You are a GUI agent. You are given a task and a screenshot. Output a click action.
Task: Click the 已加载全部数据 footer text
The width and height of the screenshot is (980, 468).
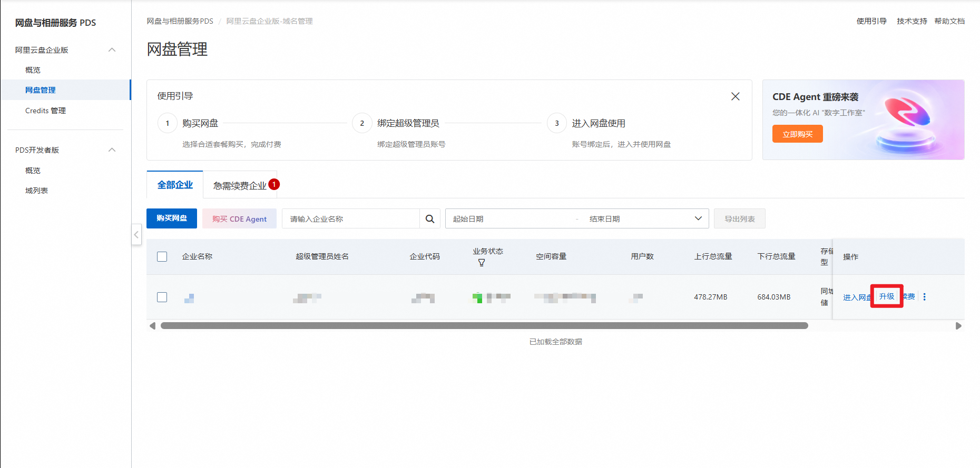[x=555, y=342]
